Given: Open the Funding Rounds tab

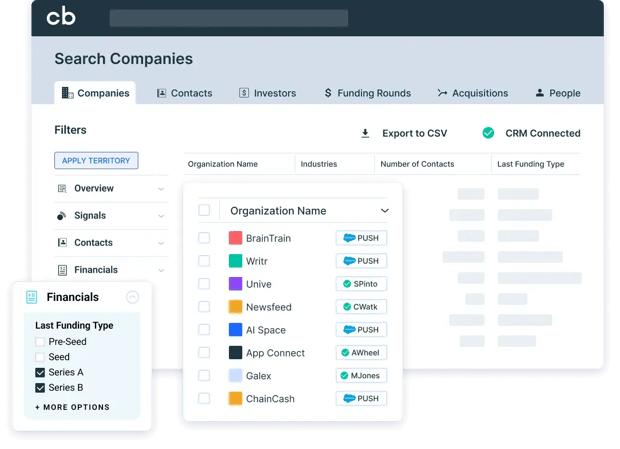Looking at the screenshot, I should [x=366, y=93].
